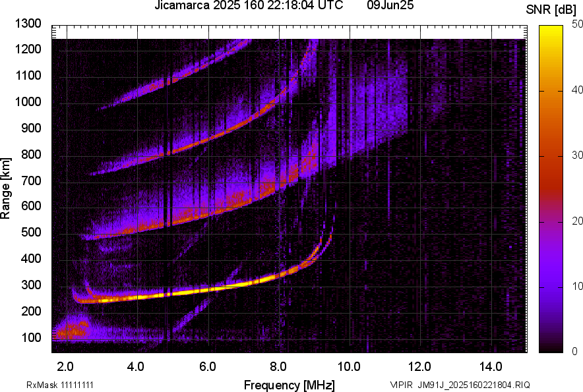This screenshot has width=583, height=392.
Task: Click the title text 'Jicamarca 2025 160 22:18:04 UTC'
Action: pyautogui.click(x=249, y=5)
